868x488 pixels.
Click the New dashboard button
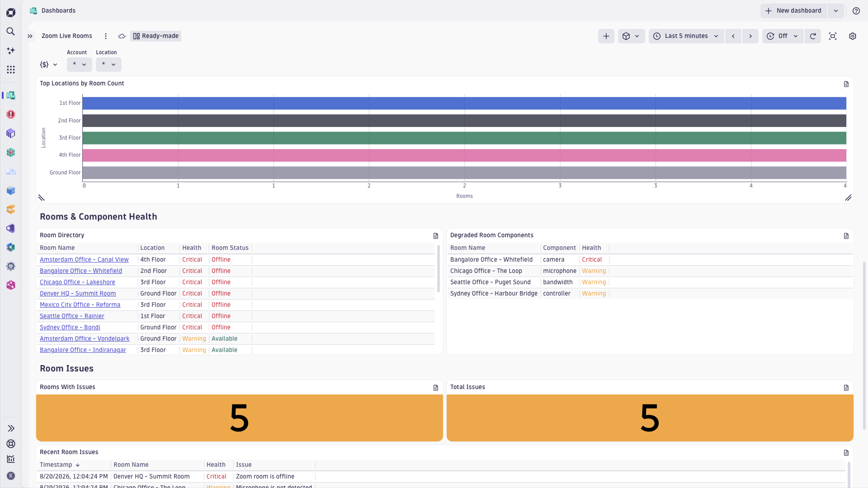(793, 11)
